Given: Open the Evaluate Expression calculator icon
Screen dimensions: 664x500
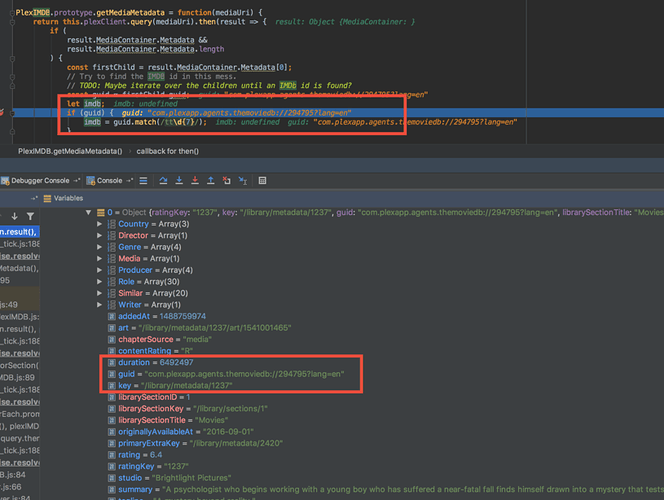Looking at the screenshot, I should coord(262,181).
